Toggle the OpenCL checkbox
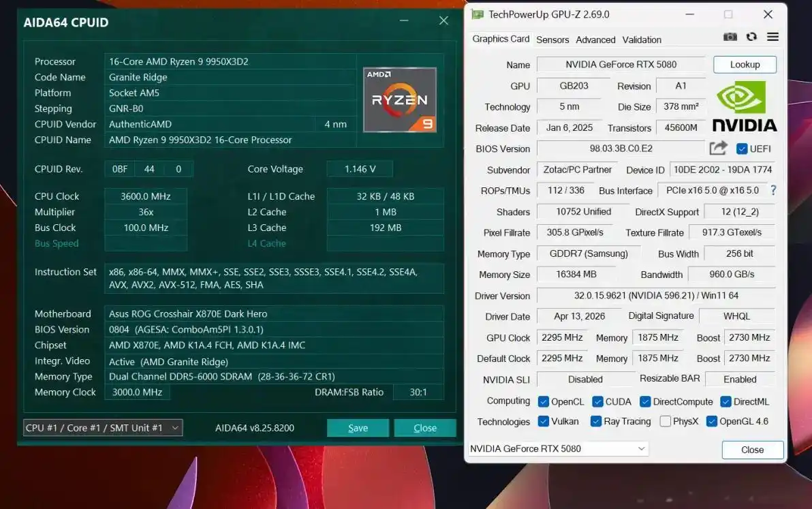The width and height of the screenshot is (812, 509). tap(543, 401)
